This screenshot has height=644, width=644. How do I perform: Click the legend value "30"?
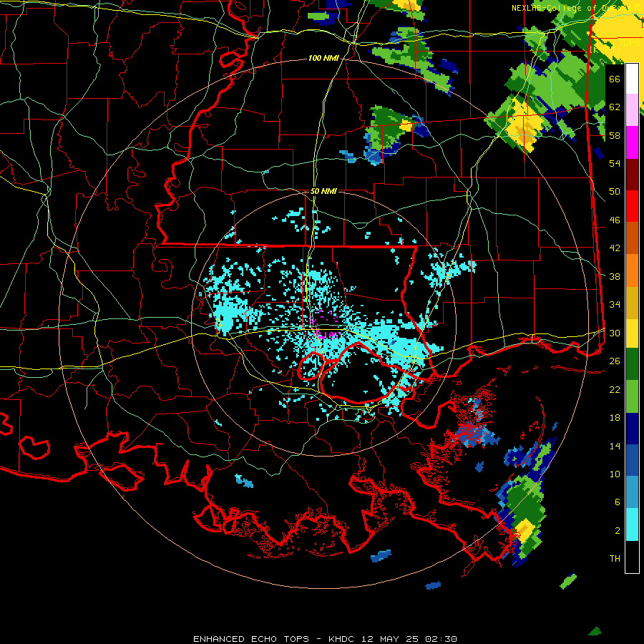pyautogui.click(x=615, y=333)
